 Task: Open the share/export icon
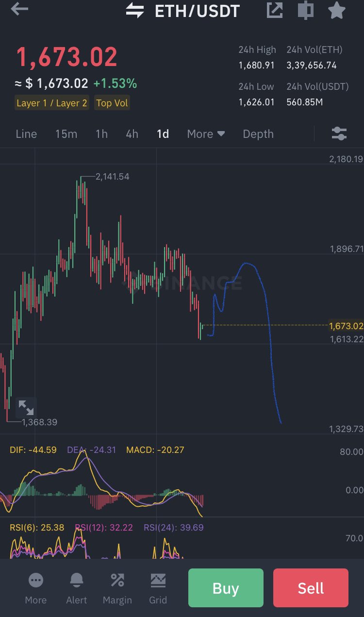[275, 10]
